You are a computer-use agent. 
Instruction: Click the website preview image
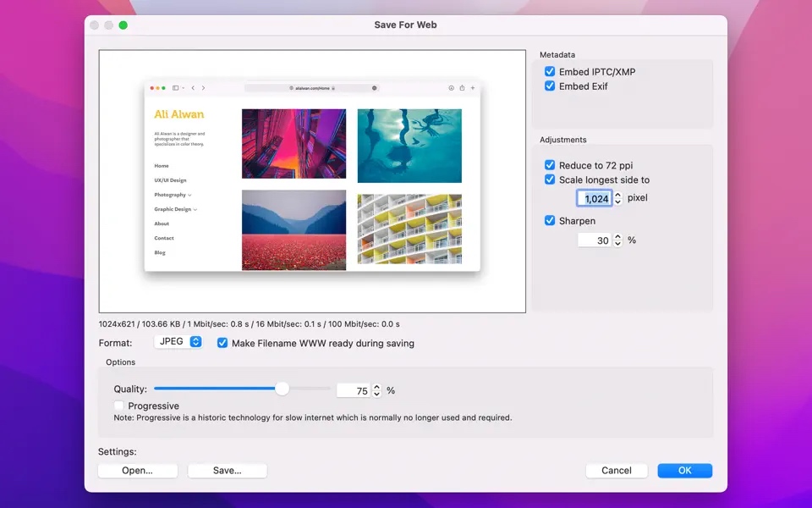coord(313,182)
